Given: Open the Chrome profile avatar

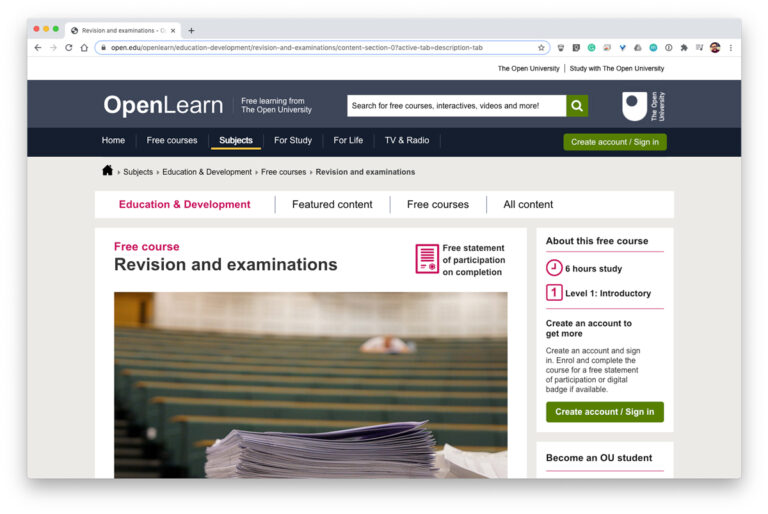Looking at the screenshot, I should [715, 48].
